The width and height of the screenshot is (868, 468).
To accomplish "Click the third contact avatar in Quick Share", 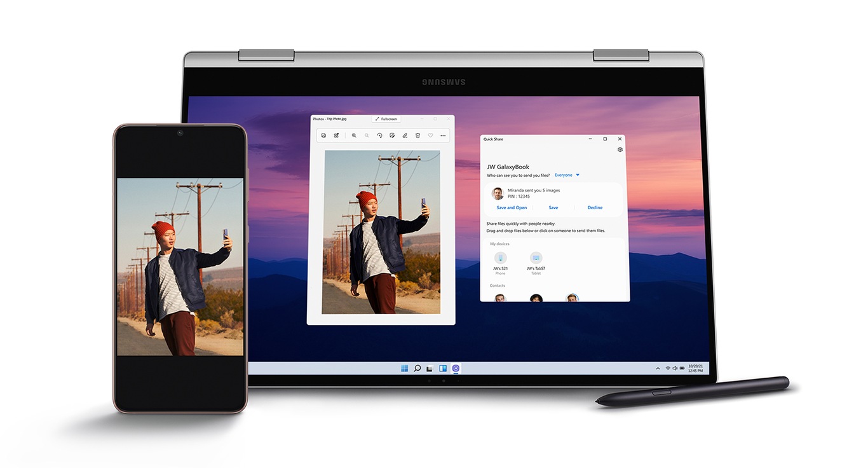I will (572, 298).
